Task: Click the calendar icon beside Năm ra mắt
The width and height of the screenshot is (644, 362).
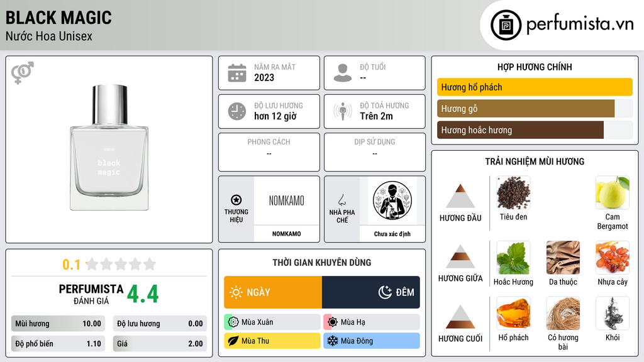Action: click(x=237, y=73)
